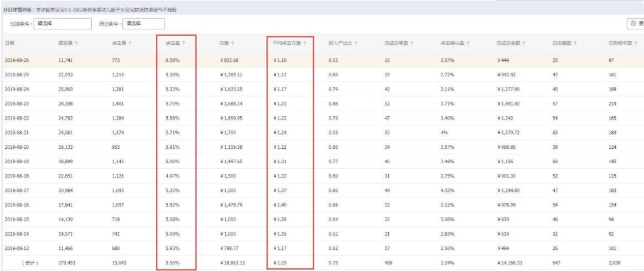644x271 pixels.
Task: Sort by 总成交笔数 arrow icon
Action: [x=413, y=43]
